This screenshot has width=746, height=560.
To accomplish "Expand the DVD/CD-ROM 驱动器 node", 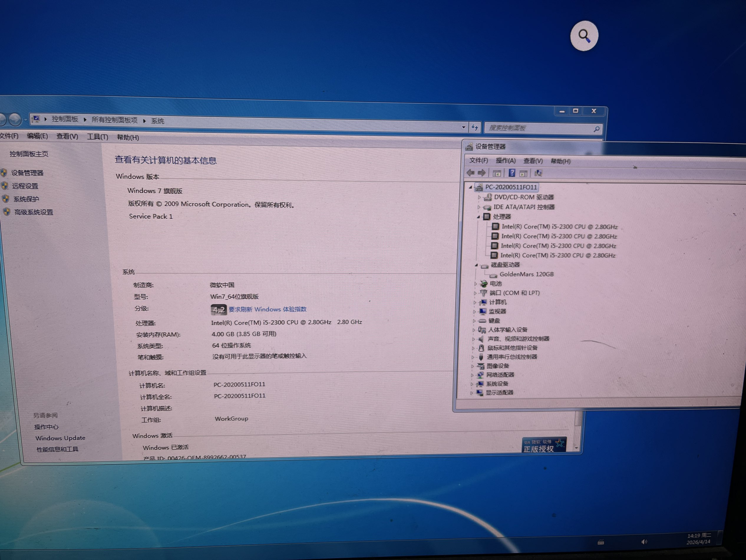I will pyautogui.click(x=479, y=197).
